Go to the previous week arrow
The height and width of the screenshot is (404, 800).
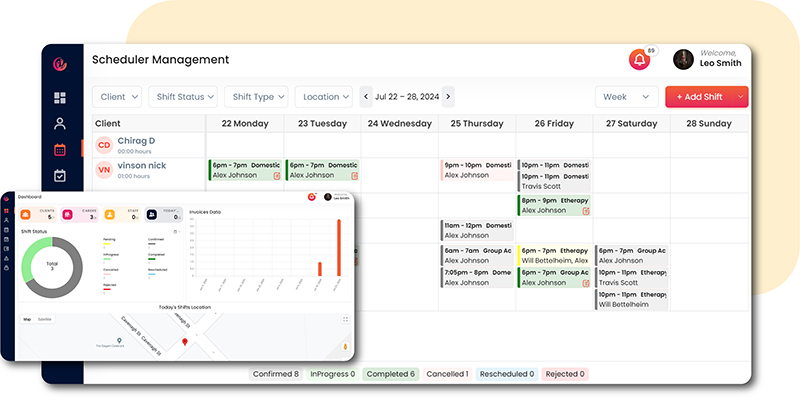coord(366,97)
